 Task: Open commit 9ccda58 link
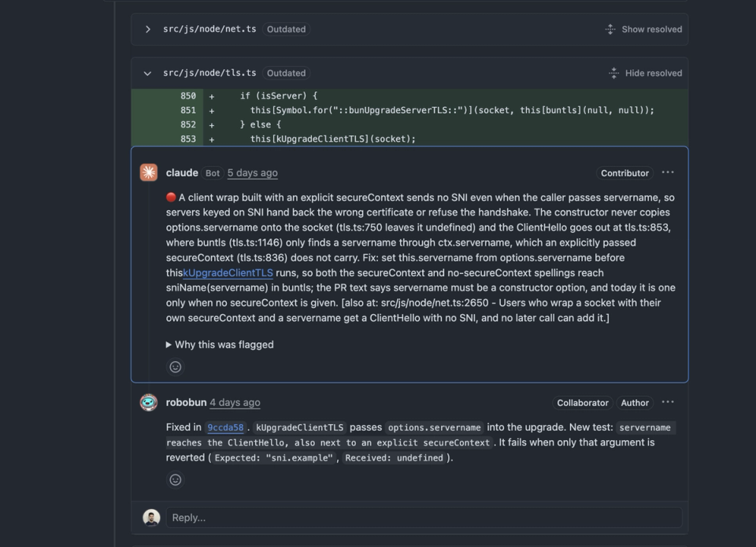click(225, 427)
